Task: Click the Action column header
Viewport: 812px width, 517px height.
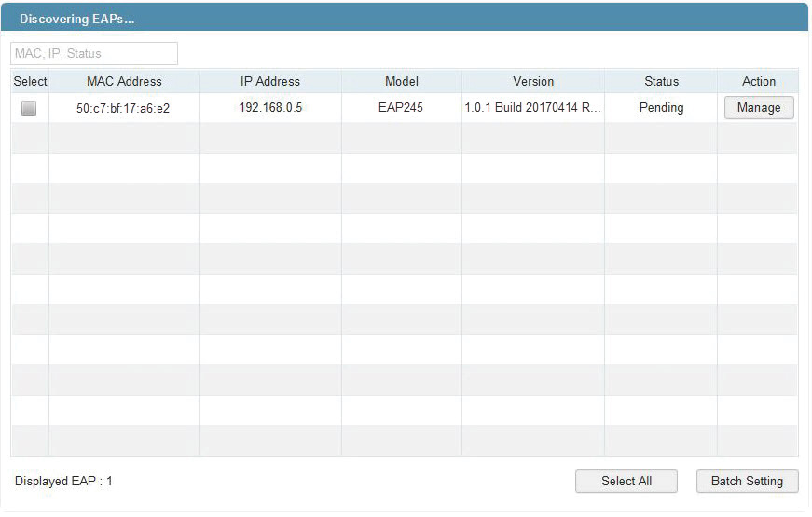Action: click(x=759, y=81)
